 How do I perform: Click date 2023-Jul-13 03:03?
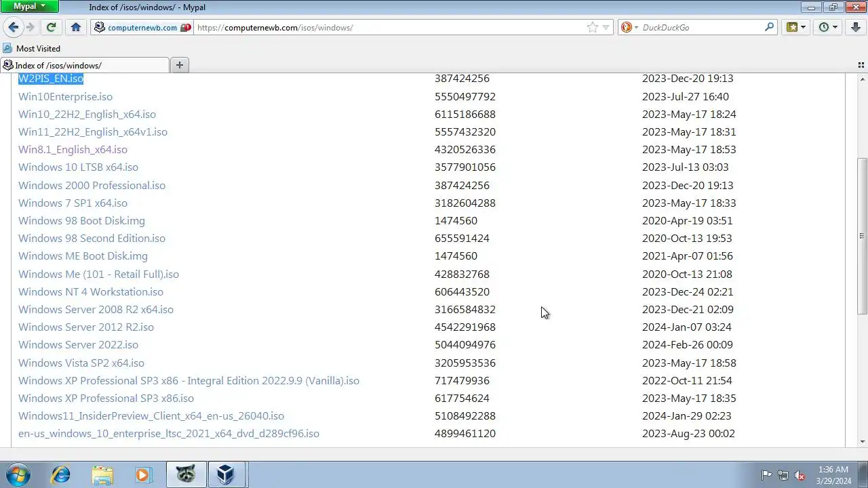coord(686,167)
